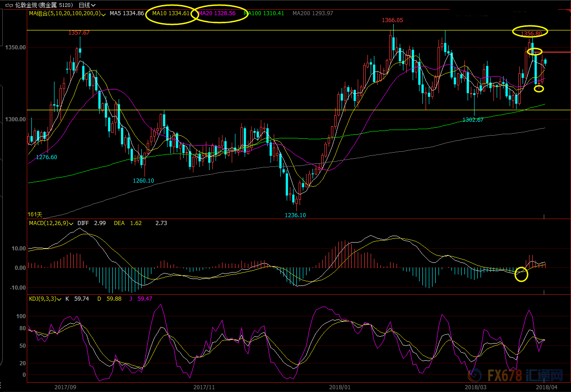Open the 日线 period dropdown
571x392 pixels.
click(85, 5)
